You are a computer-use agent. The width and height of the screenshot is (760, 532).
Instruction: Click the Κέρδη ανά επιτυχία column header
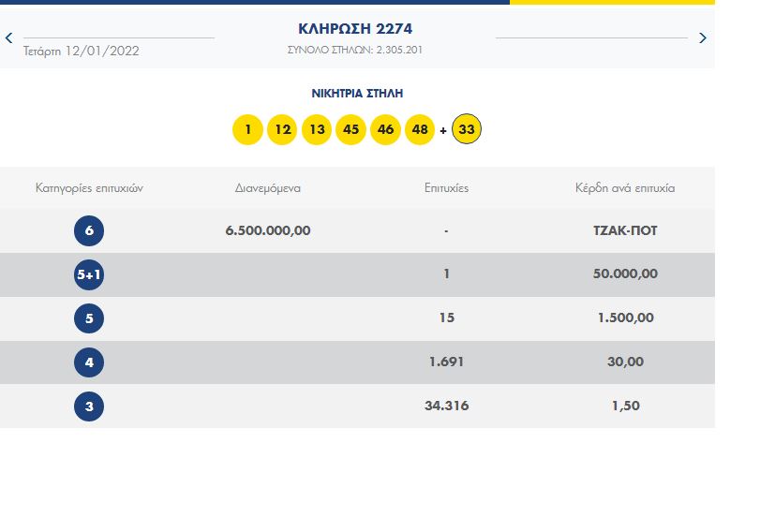click(625, 188)
